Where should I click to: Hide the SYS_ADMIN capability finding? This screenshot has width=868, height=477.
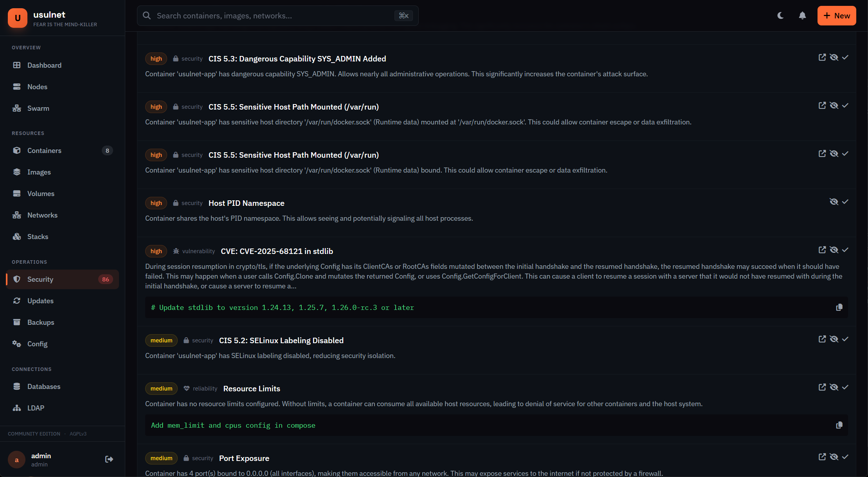(x=835, y=57)
